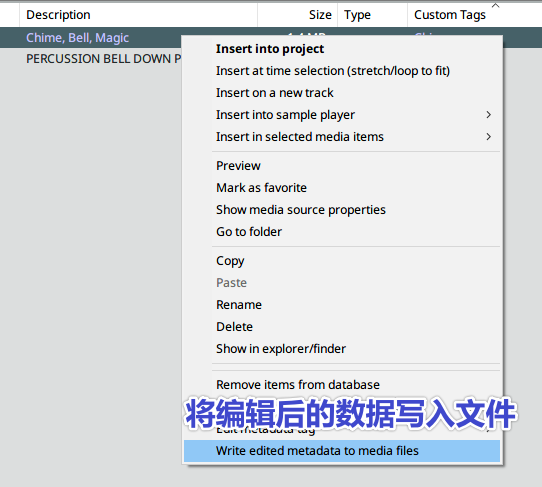Image resolution: width=542 pixels, height=487 pixels.
Task: Select Insert at time selection (stretch/loop to fit)
Action: (342, 71)
